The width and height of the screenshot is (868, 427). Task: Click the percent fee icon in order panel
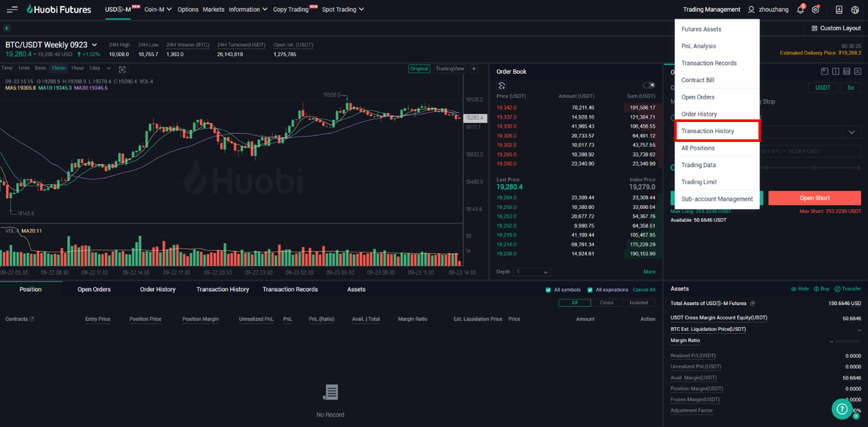(858, 71)
